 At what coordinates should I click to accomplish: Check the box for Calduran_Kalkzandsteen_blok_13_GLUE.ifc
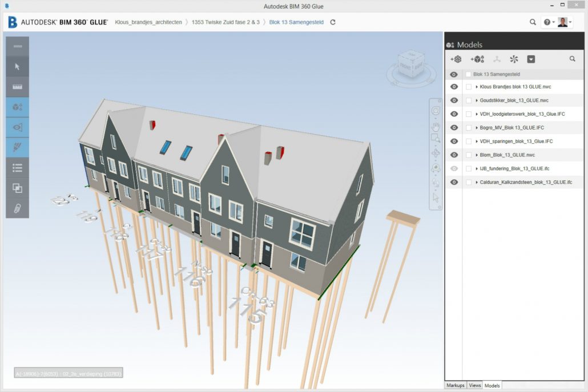468,182
